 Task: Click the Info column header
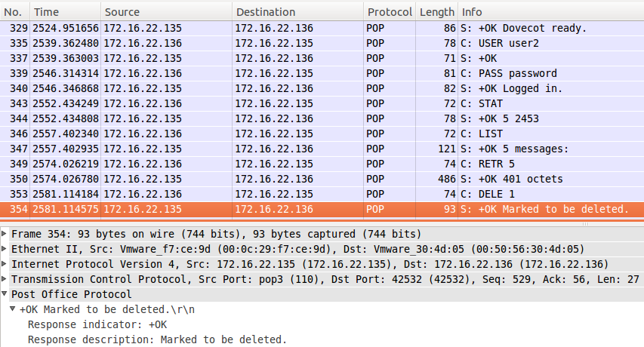(551, 12)
